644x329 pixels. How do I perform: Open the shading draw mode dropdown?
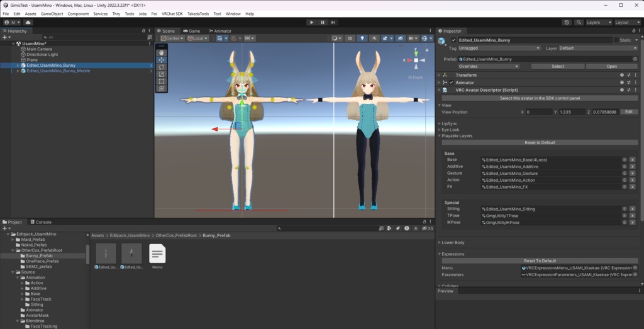tap(337, 38)
